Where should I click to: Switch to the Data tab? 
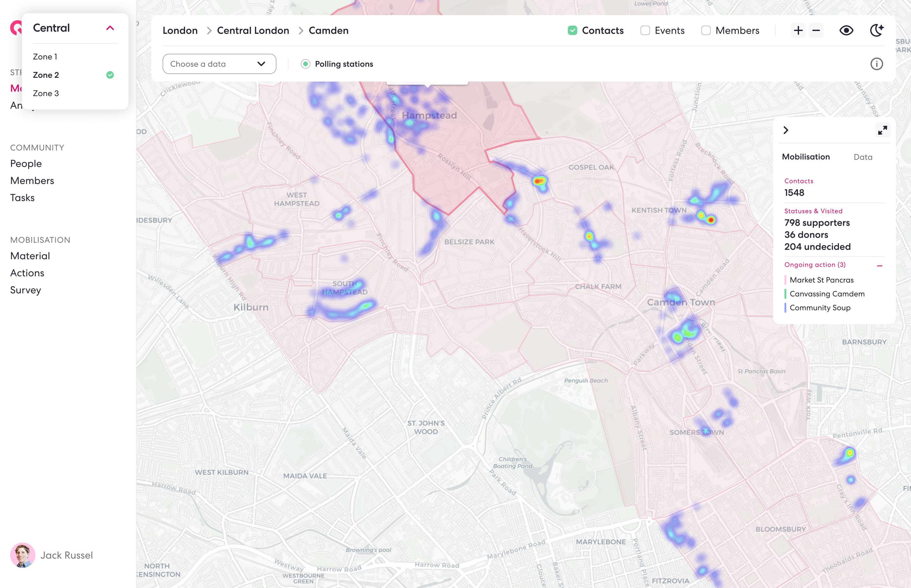(x=863, y=157)
